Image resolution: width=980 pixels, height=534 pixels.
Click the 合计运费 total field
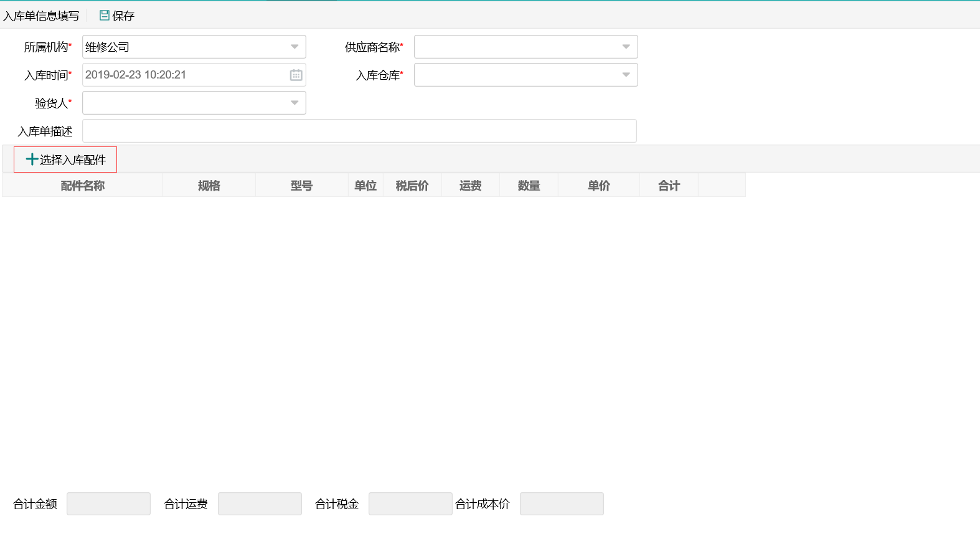point(260,503)
